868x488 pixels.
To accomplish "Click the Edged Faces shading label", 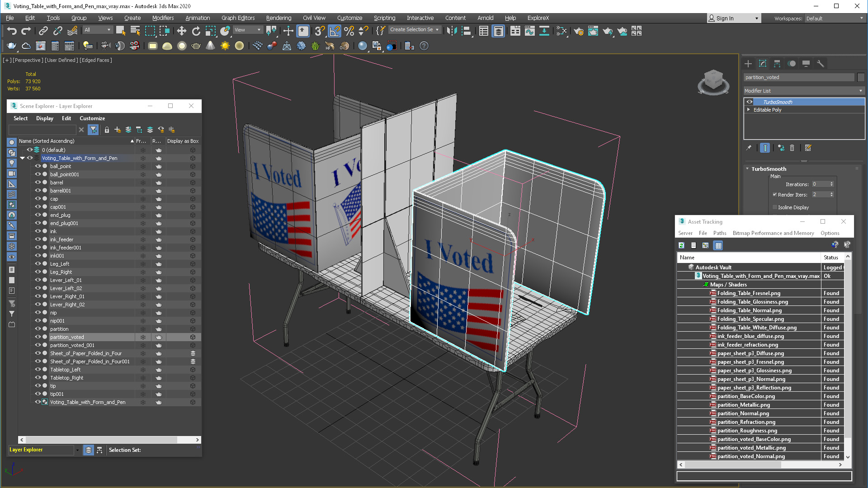I will 96,60.
